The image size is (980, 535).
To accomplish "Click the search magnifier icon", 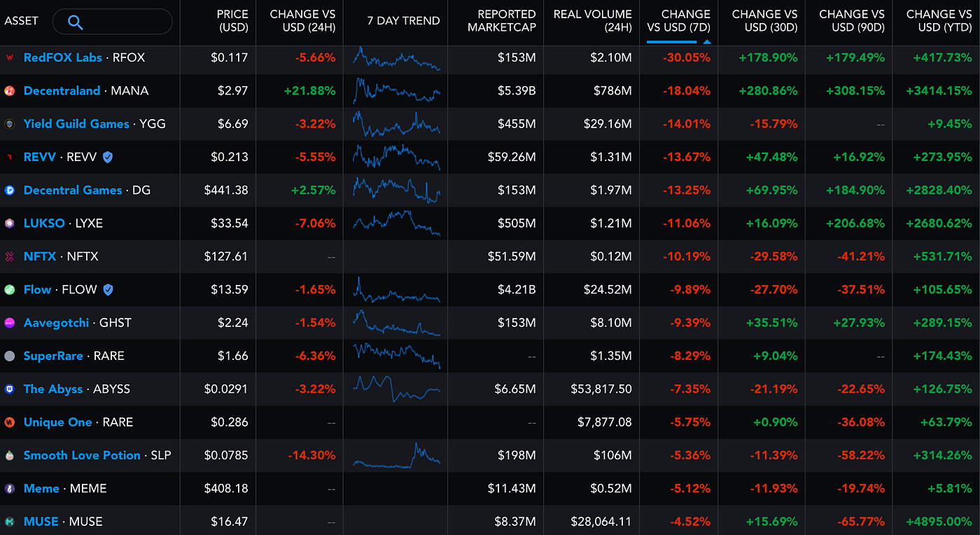I will [75, 22].
